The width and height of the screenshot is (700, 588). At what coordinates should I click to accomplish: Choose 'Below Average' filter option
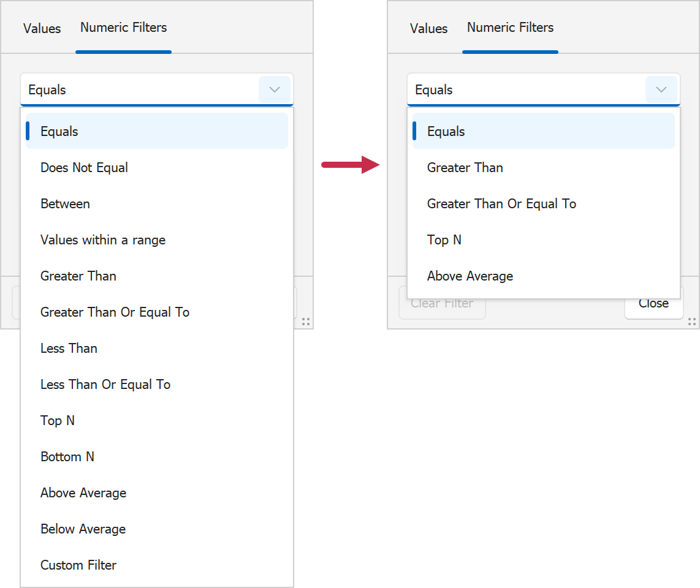(83, 529)
